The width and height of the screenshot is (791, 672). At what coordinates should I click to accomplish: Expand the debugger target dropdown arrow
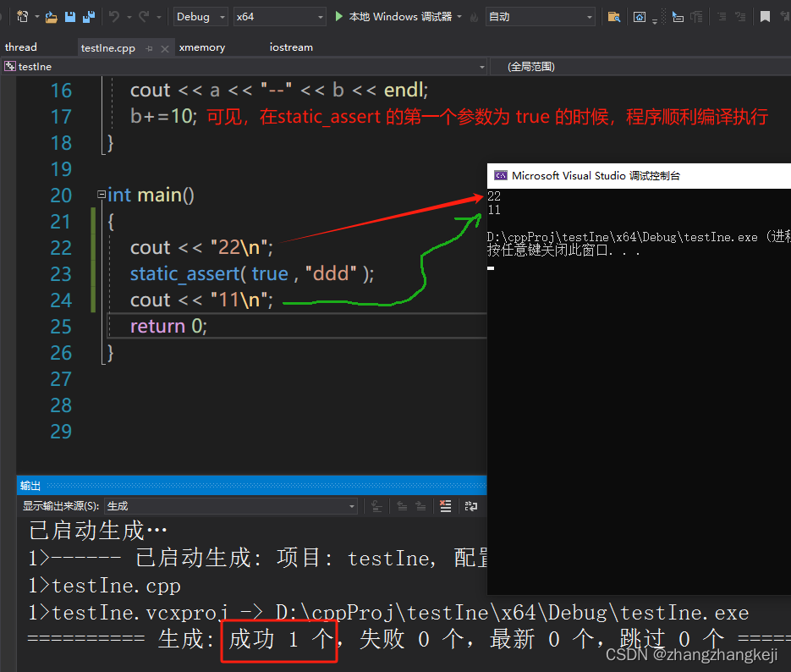click(x=459, y=17)
